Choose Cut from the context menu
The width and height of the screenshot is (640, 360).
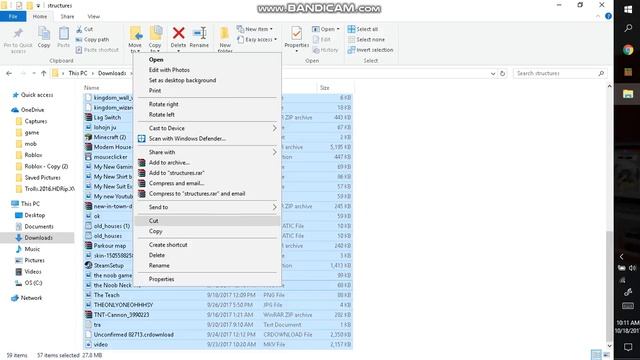[x=208, y=221]
